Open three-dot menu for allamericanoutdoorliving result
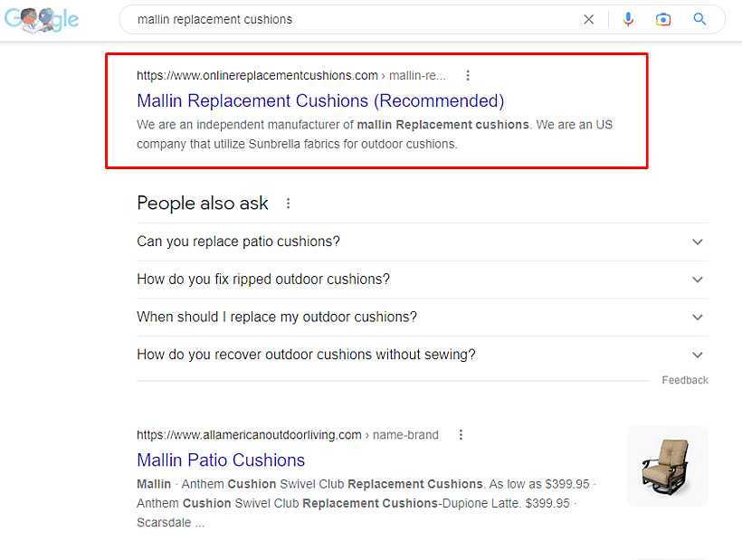 (x=461, y=434)
